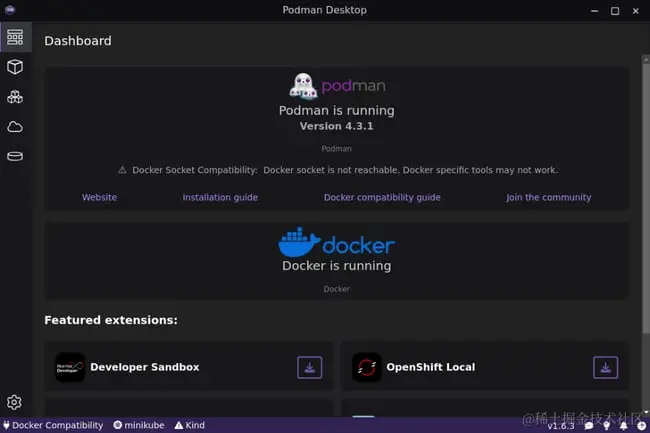Click the scrollbar up arrow
The image size is (650, 433).
pyautogui.click(x=646, y=60)
